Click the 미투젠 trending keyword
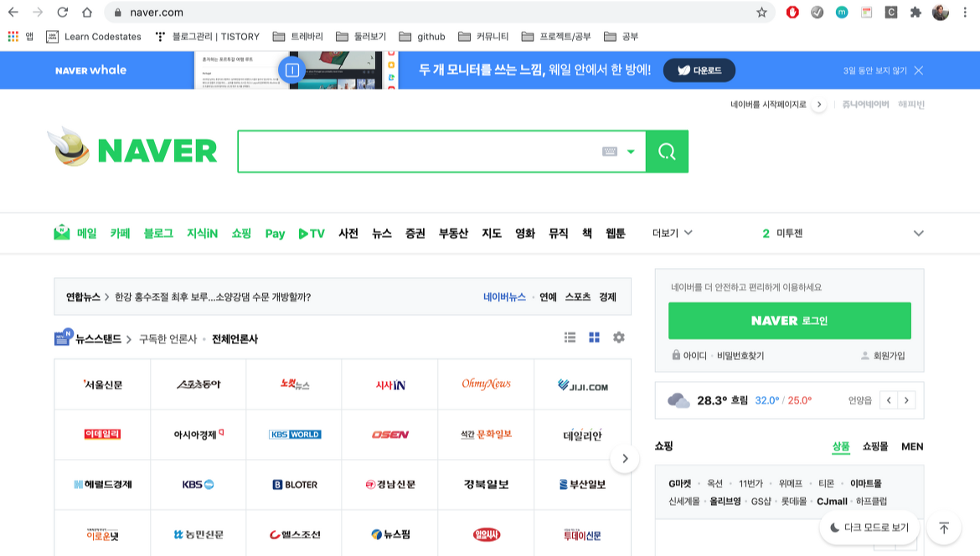The width and height of the screenshot is (980, 556). click(789, 233)
